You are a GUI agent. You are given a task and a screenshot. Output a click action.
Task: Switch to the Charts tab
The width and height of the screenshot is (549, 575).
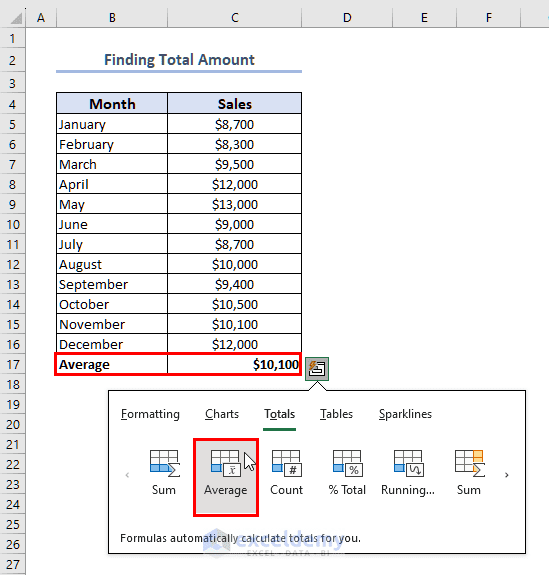coord(222,414)
